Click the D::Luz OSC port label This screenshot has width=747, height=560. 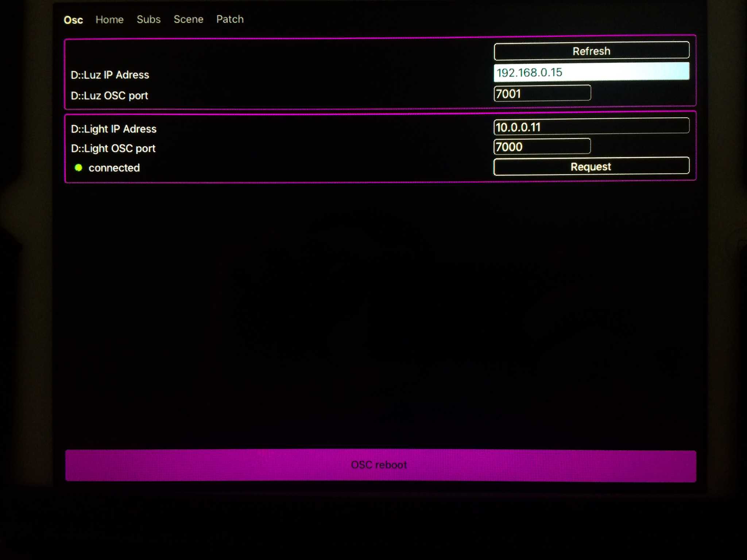tap(109, 96)
